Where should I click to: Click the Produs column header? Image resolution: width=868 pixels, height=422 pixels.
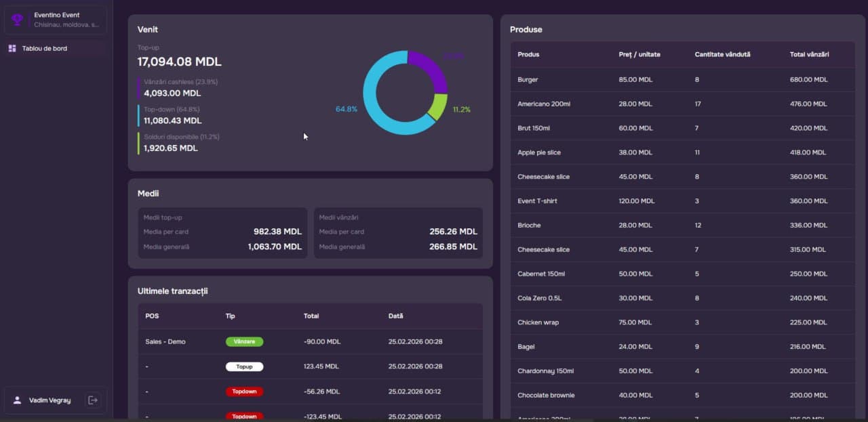(x=528, y=55)
